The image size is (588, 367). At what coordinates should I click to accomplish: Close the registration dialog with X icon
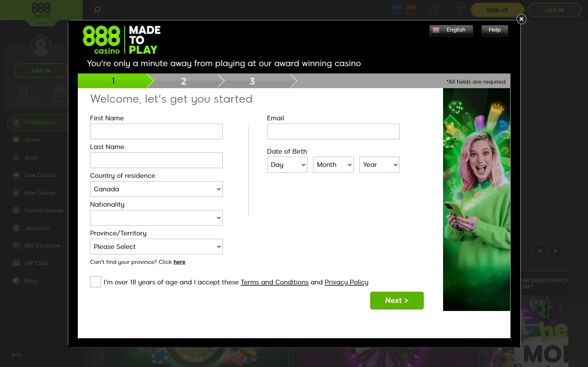[x=521, y=19]
